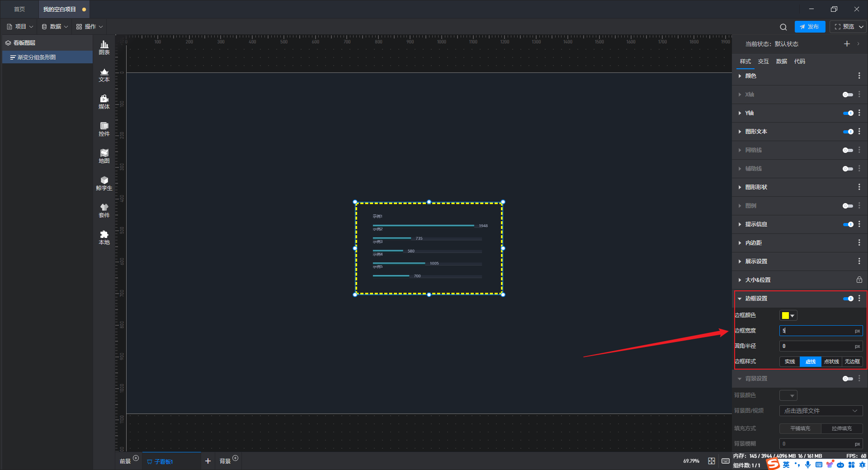The height and width of the screenshot is (470, 868).
Task: Open the 鲸孪生 components icon
Action: click(x=104, y=183)
